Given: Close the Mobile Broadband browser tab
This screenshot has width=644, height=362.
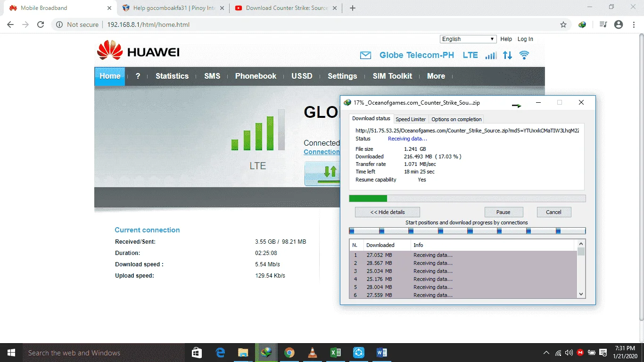Looking at the screenshot, I should [109, 8].
